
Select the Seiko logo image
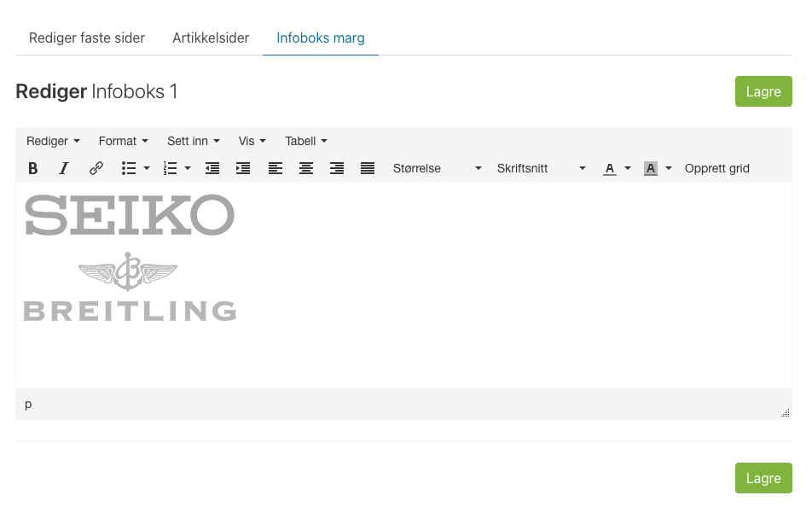[130, 214]
